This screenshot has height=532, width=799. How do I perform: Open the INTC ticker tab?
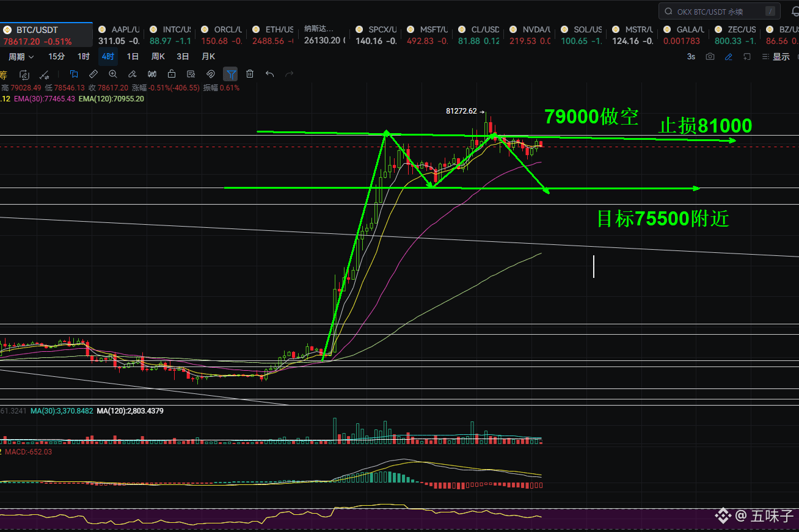click(x=170, y=35)
